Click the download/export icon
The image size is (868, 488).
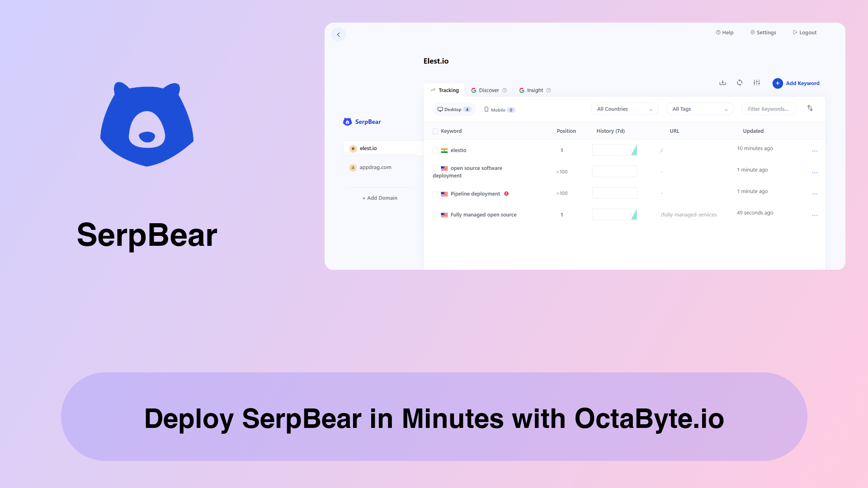(722, 83)
